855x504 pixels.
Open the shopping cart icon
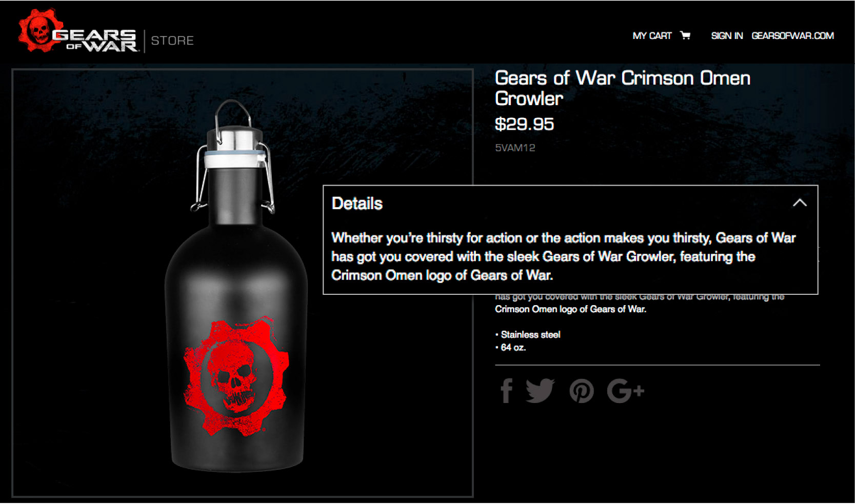(x=685, y=35)
